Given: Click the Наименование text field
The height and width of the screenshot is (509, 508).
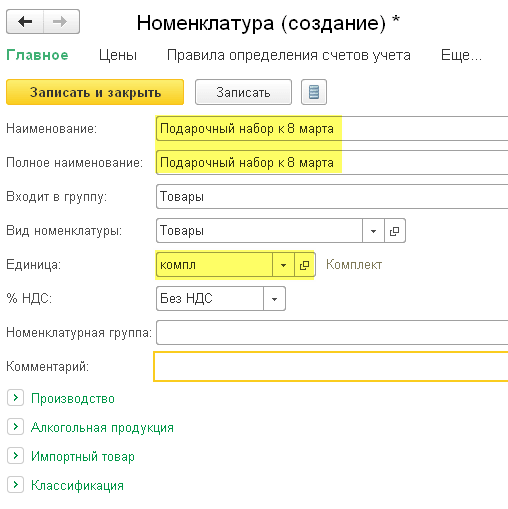Looking at the screenshot, I should (332, 128).
